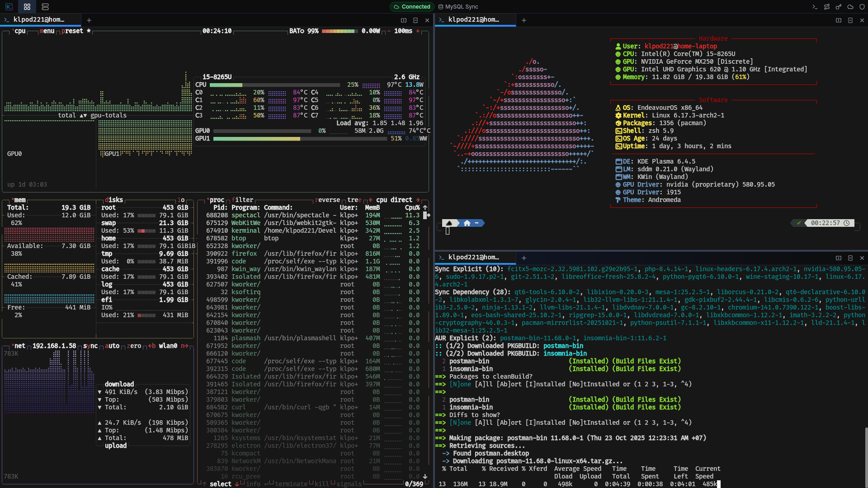Toggle reverse sorting in the btop process panel
Viewport: 868px width, 488px height.
click(328, 200)
